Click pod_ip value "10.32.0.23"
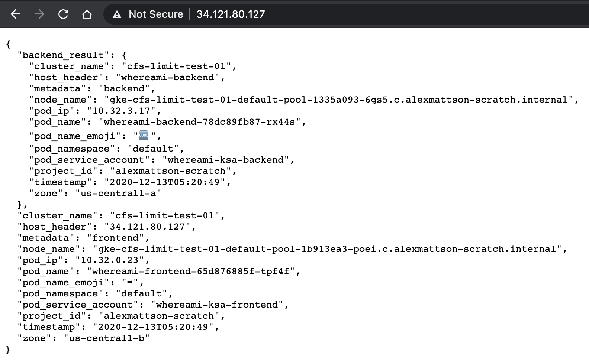This screenshot has width=589, height=364. [110, 260]
